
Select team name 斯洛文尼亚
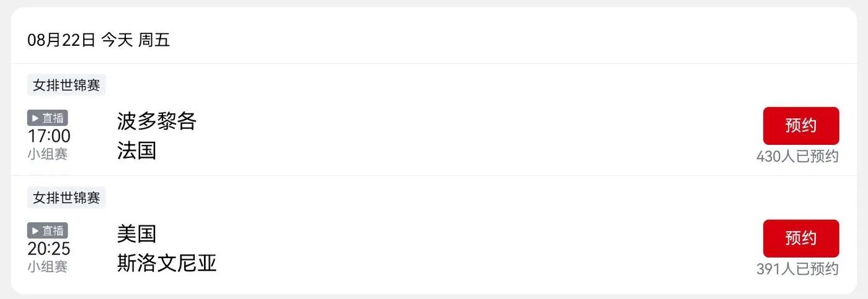(x=167, y=263)
